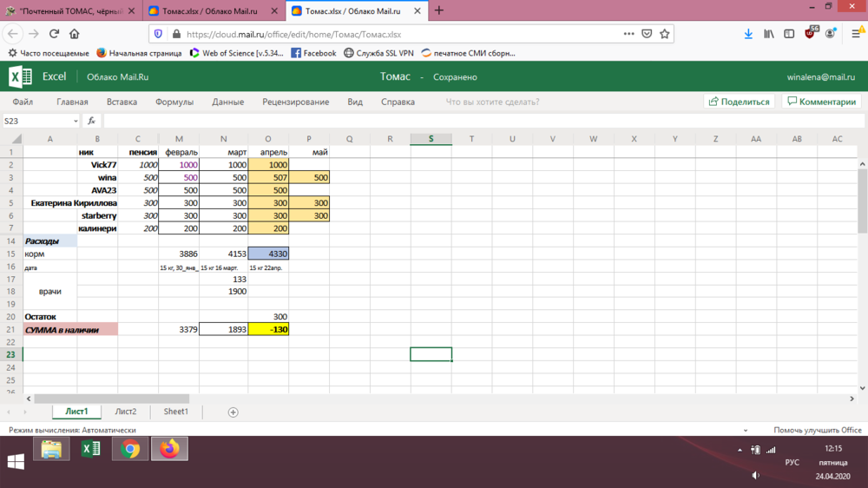Expand the Name Box dropdown
868x488 pixels.
(76, 122)
